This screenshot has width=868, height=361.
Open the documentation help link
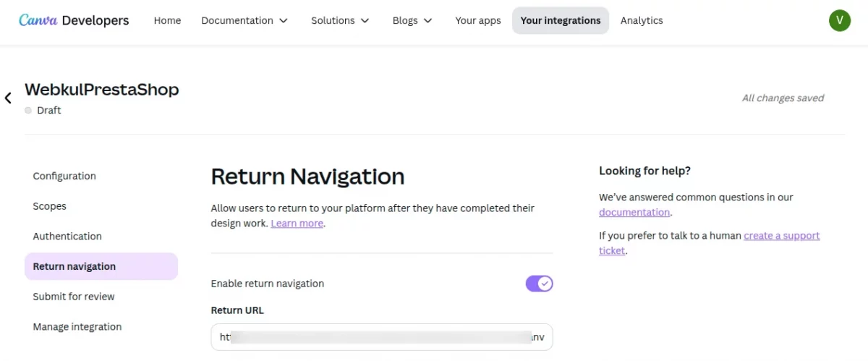coord(634,213)
